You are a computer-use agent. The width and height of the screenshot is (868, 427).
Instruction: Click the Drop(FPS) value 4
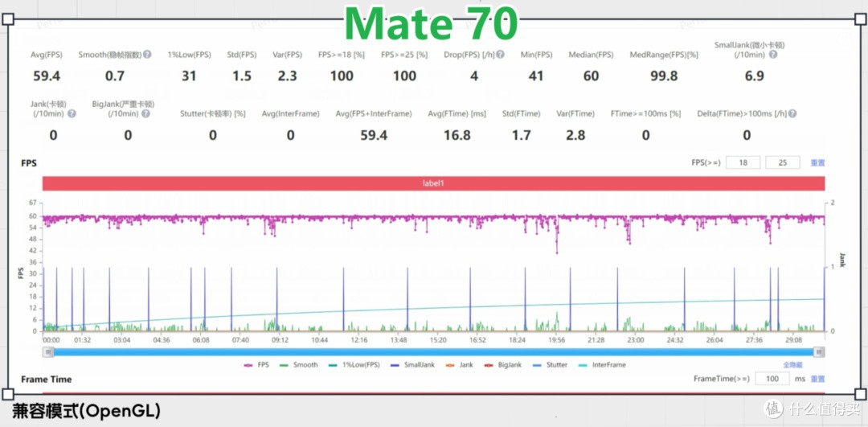coord(474,76)
